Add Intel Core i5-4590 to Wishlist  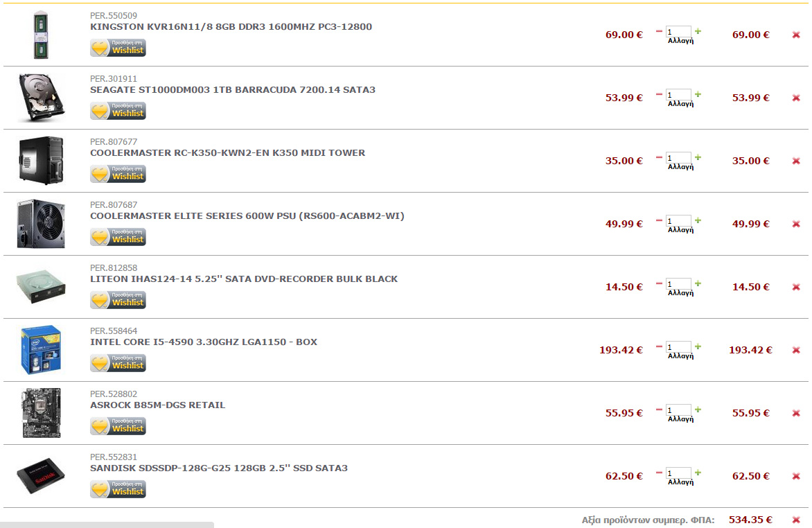[x=118, y=363]
